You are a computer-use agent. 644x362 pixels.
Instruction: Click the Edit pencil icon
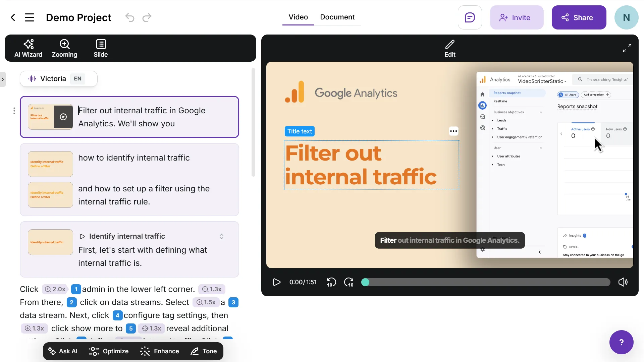(x=450, y=48)
